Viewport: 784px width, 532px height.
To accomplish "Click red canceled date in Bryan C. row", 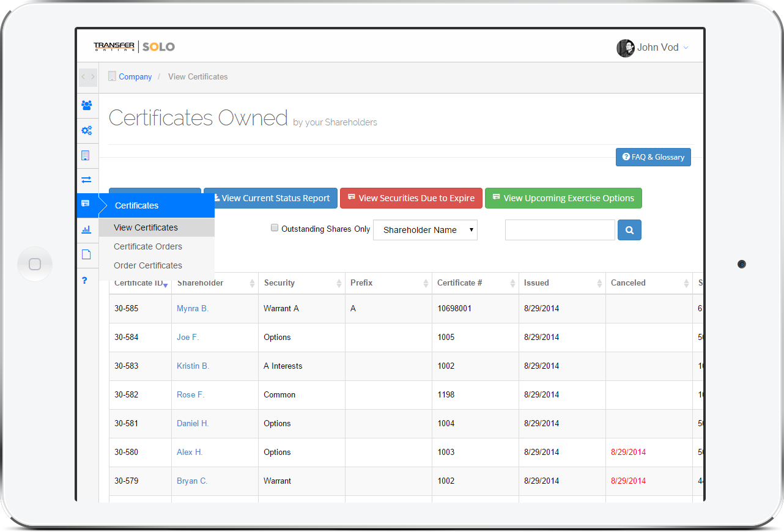I will coord(628,481).
